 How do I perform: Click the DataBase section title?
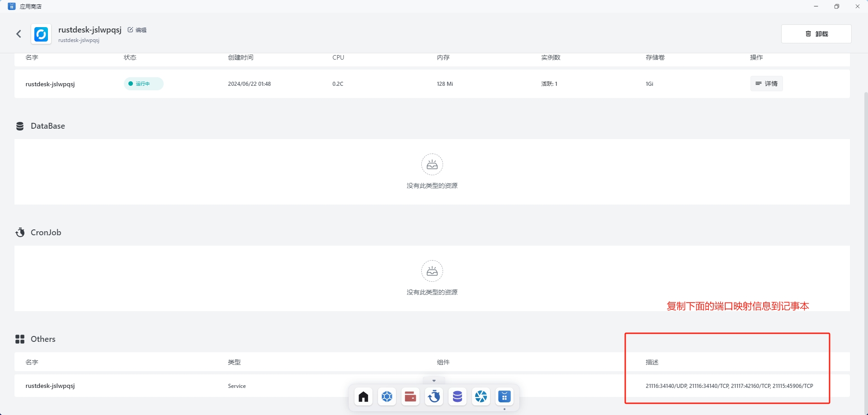pos(48,126)
